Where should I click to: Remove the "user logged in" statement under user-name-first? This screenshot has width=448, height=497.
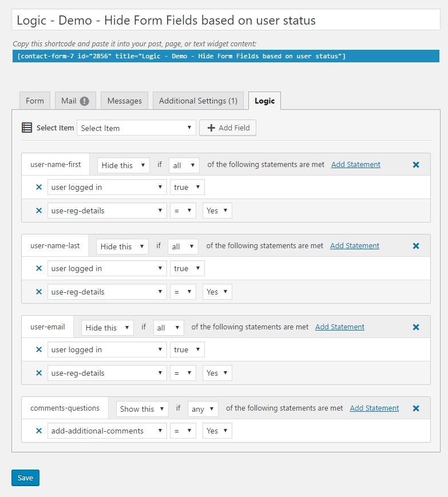[x=38, y=187]
